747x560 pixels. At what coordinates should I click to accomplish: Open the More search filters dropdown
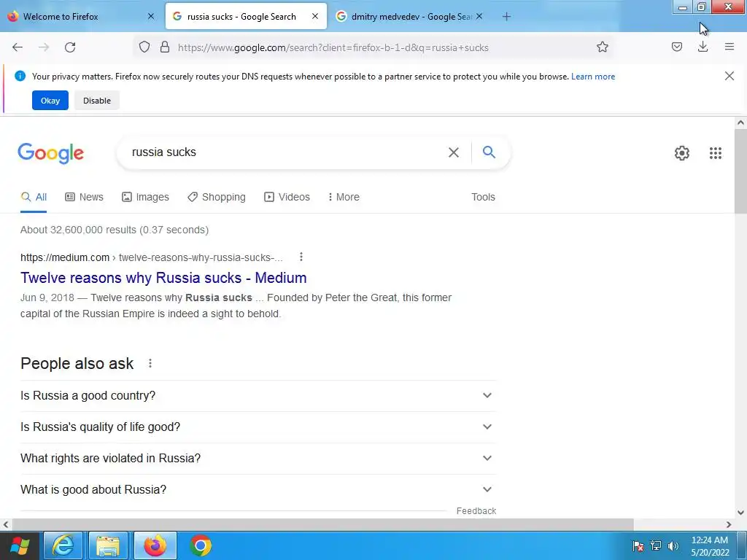click(x=344, y=197)
